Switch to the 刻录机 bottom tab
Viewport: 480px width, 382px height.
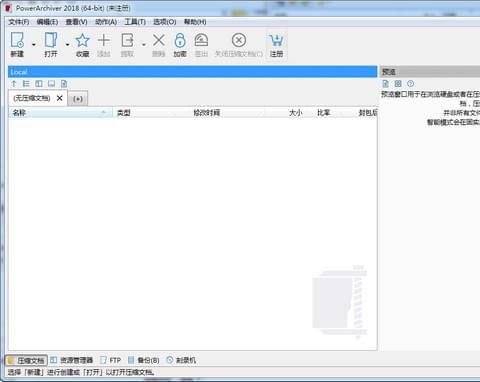coord(181,360)
